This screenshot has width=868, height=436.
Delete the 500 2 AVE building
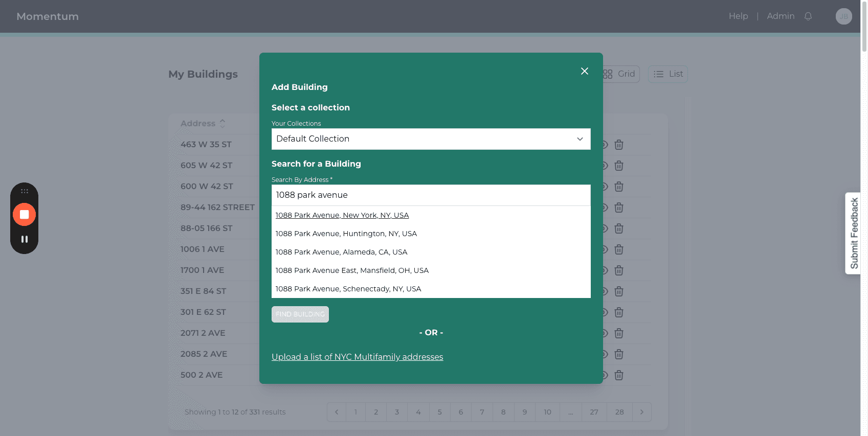point(619,375)
